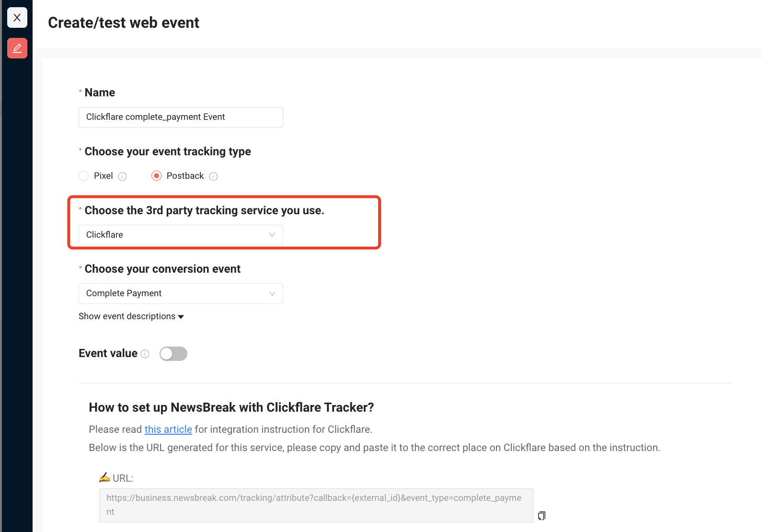Click the red pencil edit icon
This screenshot has height=532, width=762.
tap(17, 48)
